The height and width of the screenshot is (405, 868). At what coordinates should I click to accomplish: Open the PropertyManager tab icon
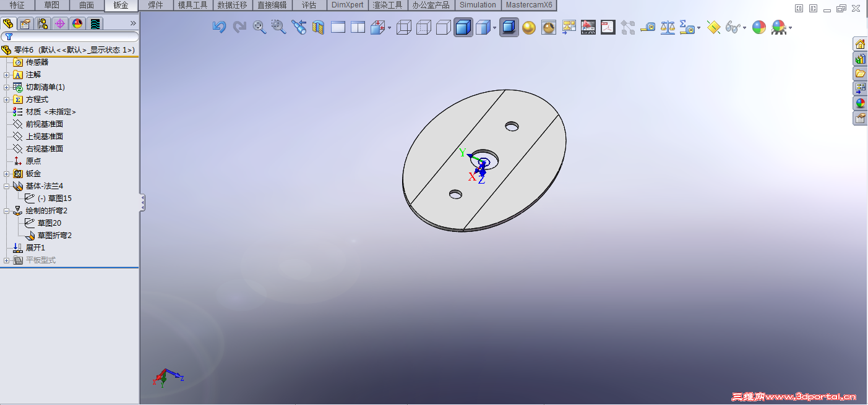[x=25, y=23]
